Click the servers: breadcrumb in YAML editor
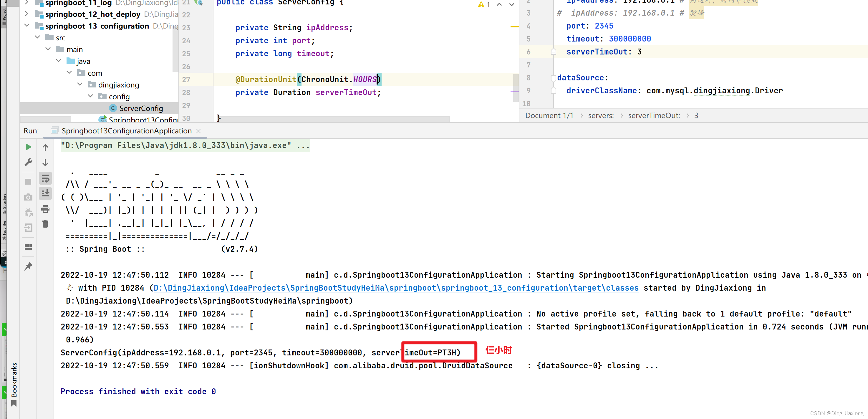Screen dimensions: 868x419 pos(601,116)
